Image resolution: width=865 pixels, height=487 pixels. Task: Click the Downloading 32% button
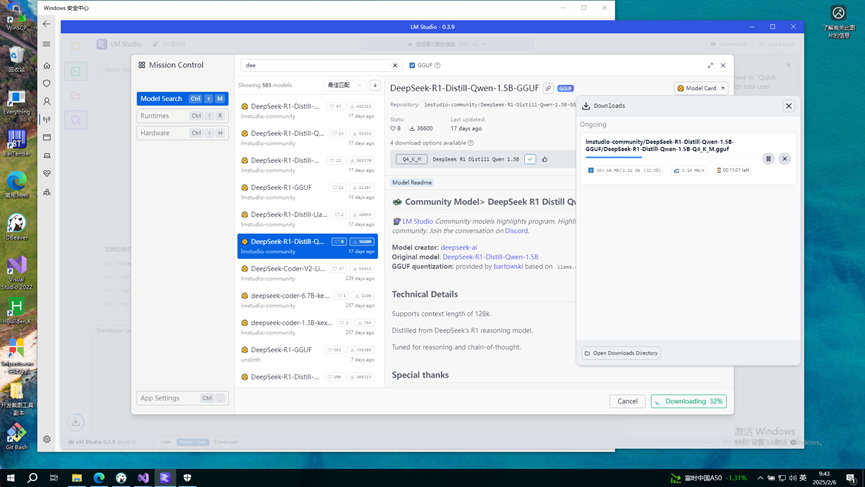688,402
